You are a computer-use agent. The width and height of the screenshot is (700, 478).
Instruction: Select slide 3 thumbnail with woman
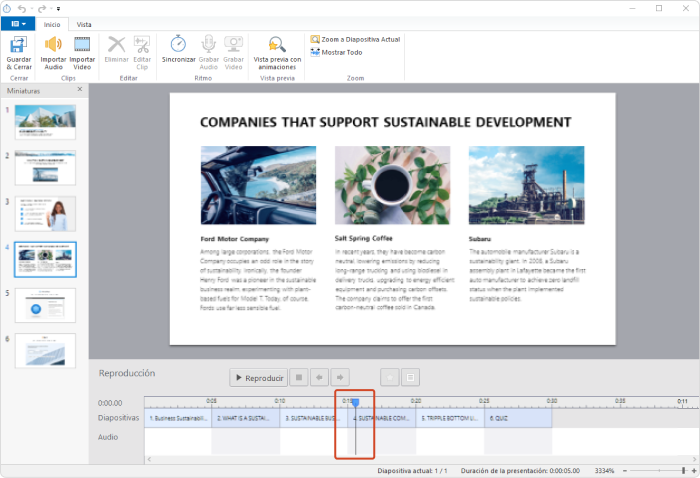point(45,213)
